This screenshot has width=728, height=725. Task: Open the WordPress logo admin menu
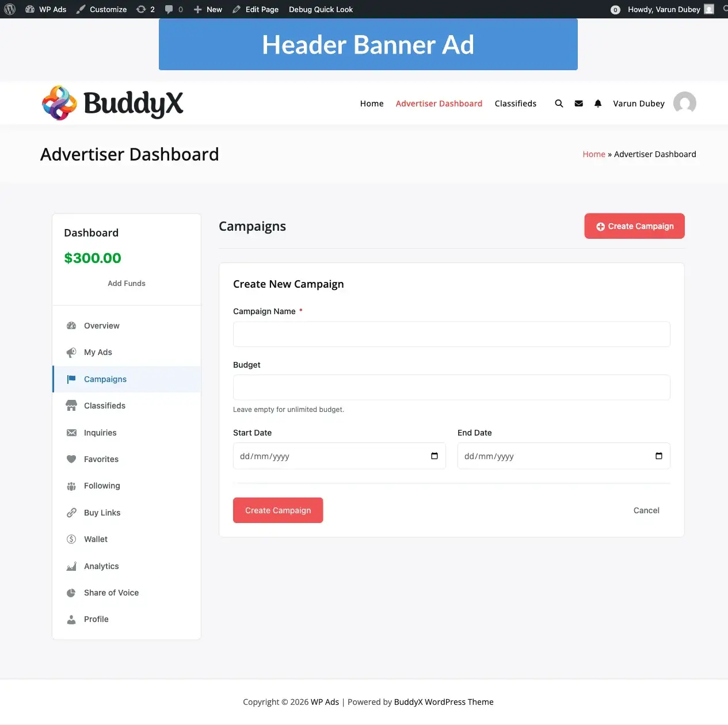[x=10, y=9]
